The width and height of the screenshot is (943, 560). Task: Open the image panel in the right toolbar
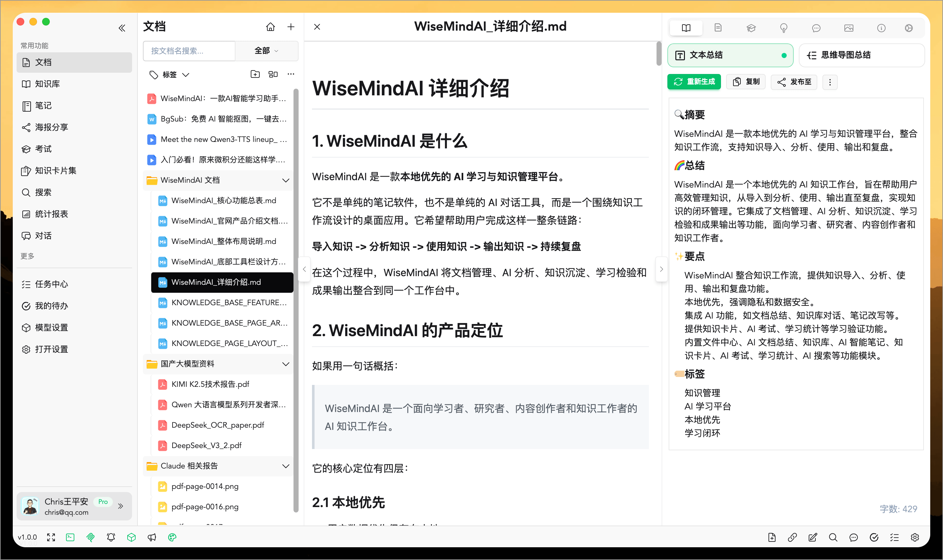pos(849,27)
